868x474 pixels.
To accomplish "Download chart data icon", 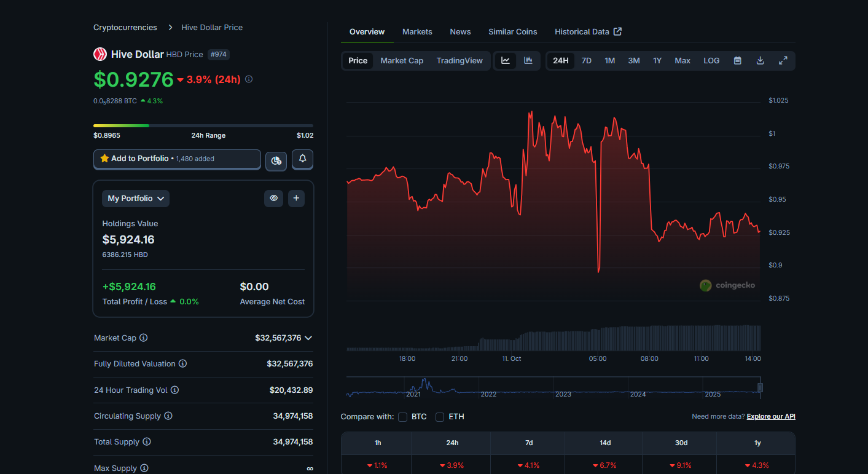I will click(x=760, y=60).
